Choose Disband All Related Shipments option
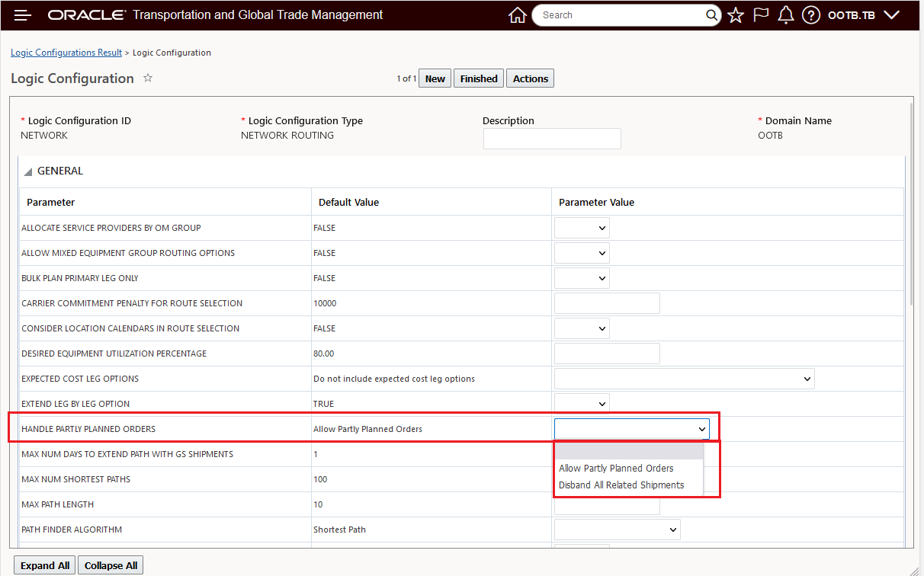The image size is (924, 576). coord(621,485)
